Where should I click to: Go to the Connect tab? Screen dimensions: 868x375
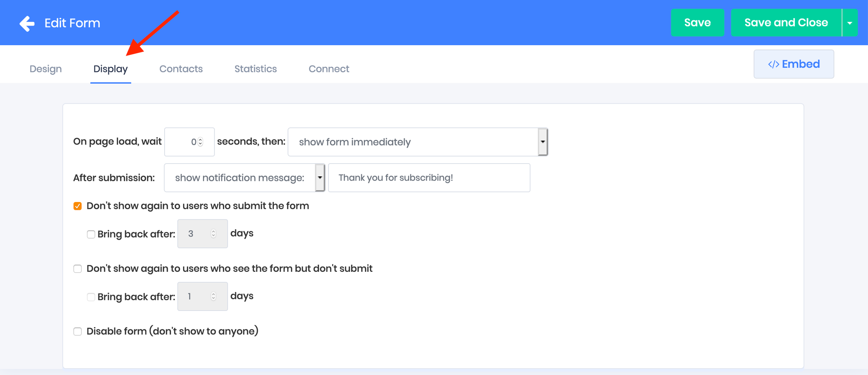click(x=329, y=69)
